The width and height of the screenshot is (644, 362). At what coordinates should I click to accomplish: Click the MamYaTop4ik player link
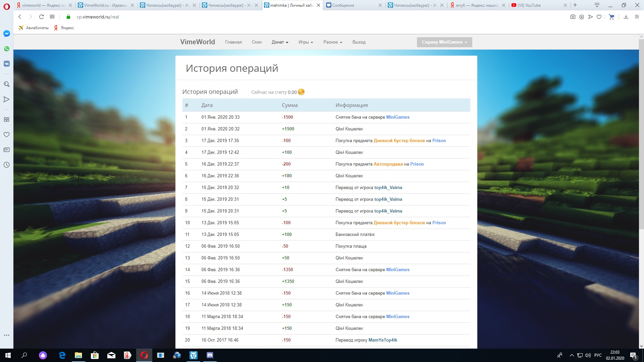[383, 340]
